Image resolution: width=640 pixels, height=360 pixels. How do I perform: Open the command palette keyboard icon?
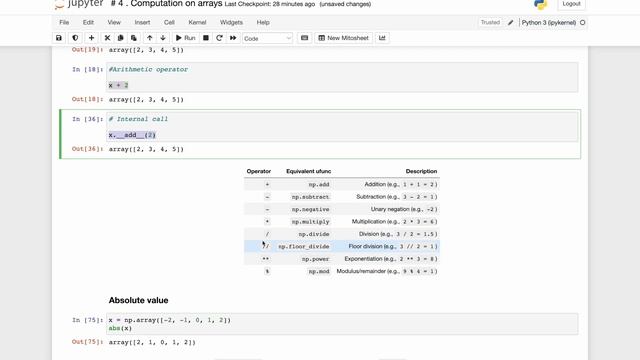click(x=304, y=38)
